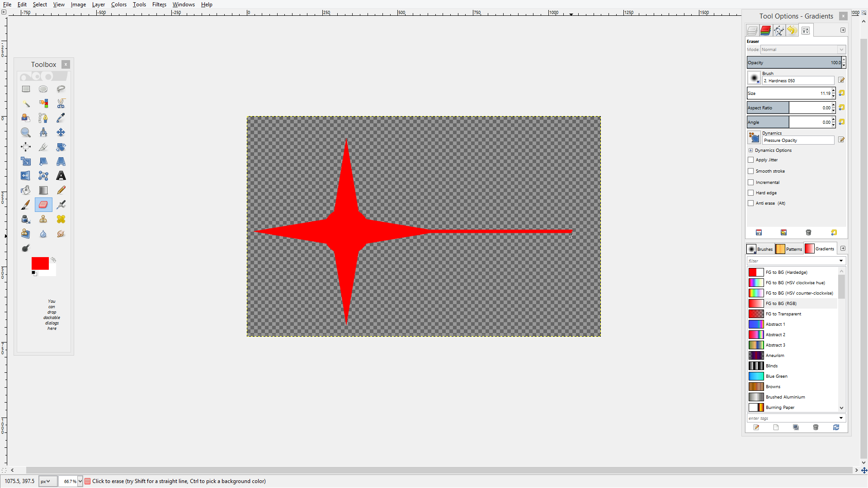Select the Zoom tool
Viewport: 868px width, 488px height.
coord(25,132)
